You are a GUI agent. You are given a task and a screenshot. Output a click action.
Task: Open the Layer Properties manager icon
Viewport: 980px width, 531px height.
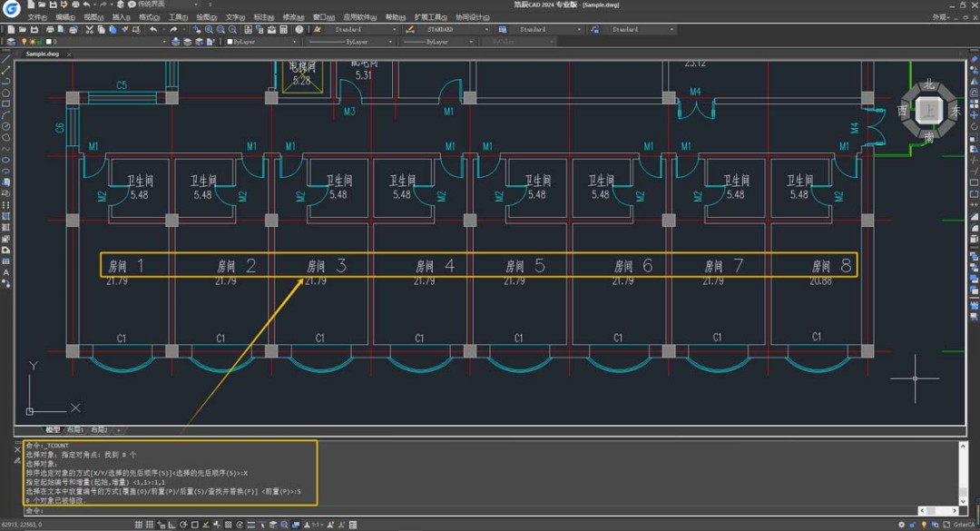(11, 42)
